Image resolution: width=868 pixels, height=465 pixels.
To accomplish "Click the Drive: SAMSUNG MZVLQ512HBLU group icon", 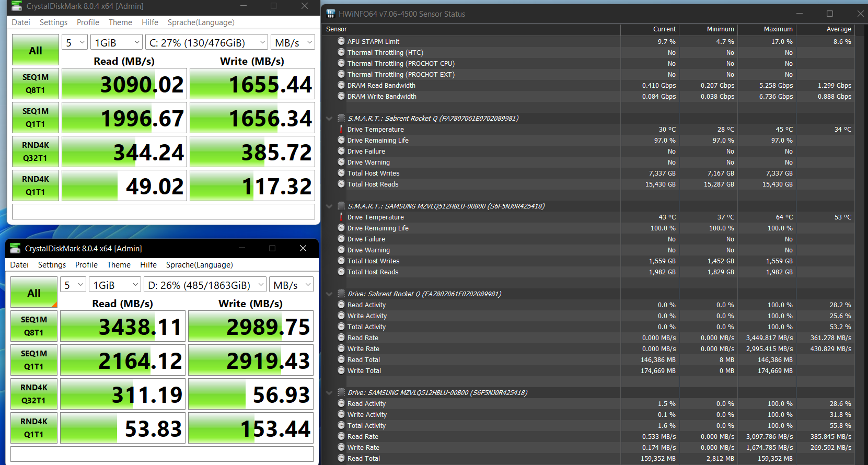I will (x=341, y=392).
